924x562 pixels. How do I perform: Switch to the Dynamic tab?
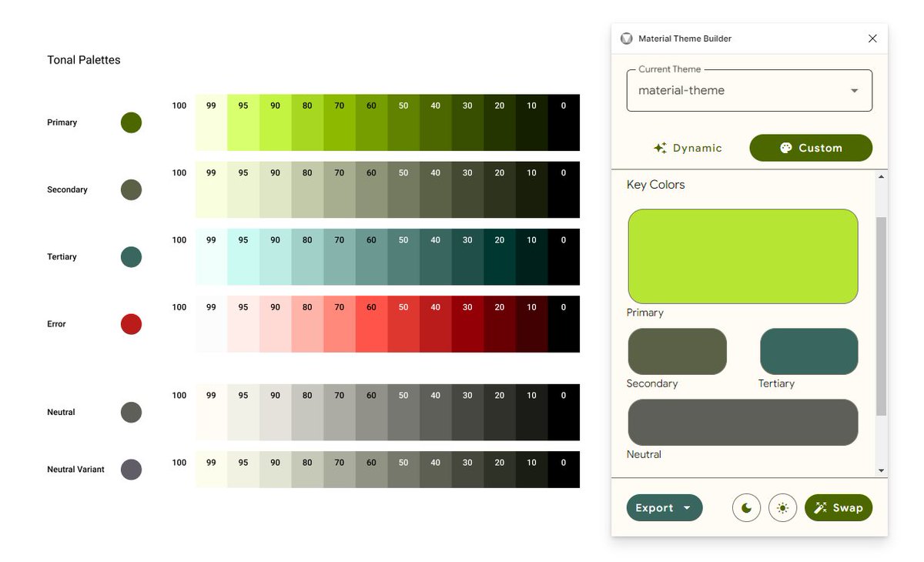pyautogui.click(x=688, y=148)
